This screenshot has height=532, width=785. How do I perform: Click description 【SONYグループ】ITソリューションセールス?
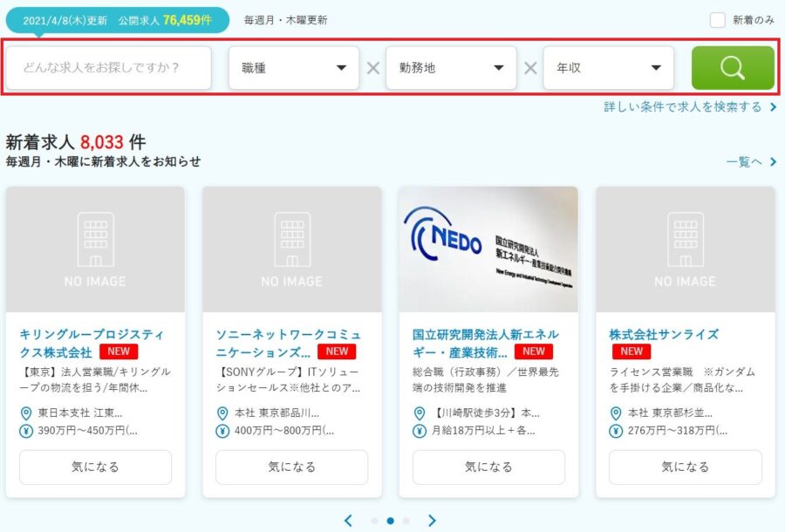289,380
